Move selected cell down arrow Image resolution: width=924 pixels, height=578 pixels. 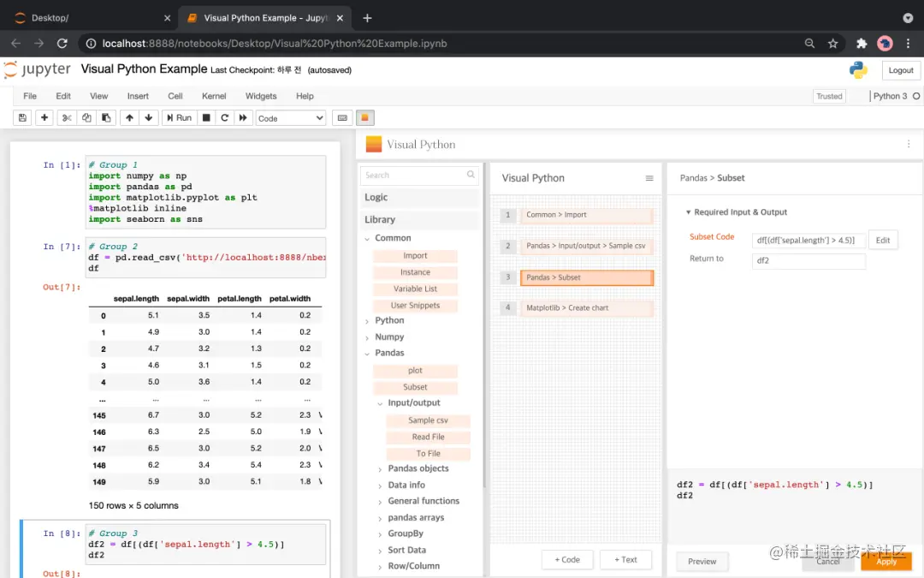[x=149, y=118]
